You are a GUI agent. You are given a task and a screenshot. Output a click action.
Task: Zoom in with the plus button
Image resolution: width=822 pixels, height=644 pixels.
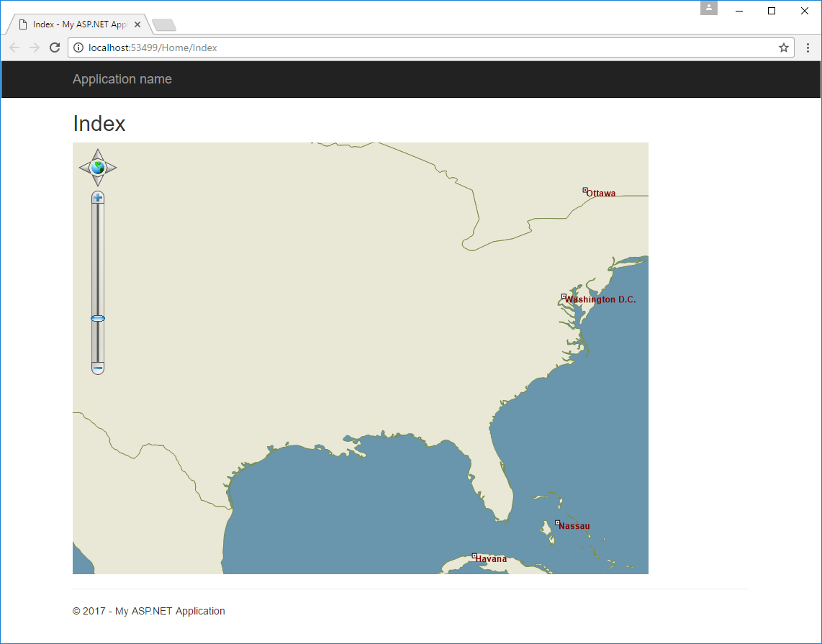(x=98, y=197)
